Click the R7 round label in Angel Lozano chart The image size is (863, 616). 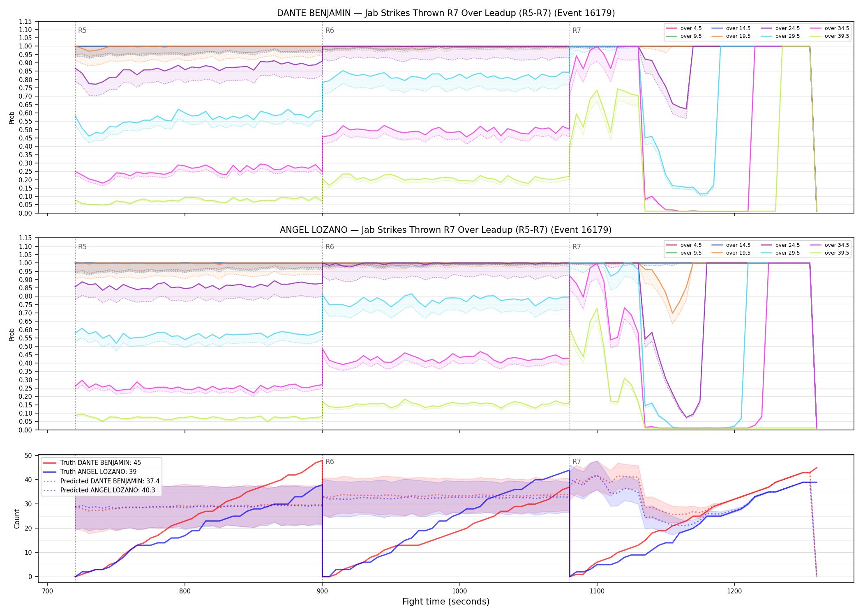(x=577, y=247)
